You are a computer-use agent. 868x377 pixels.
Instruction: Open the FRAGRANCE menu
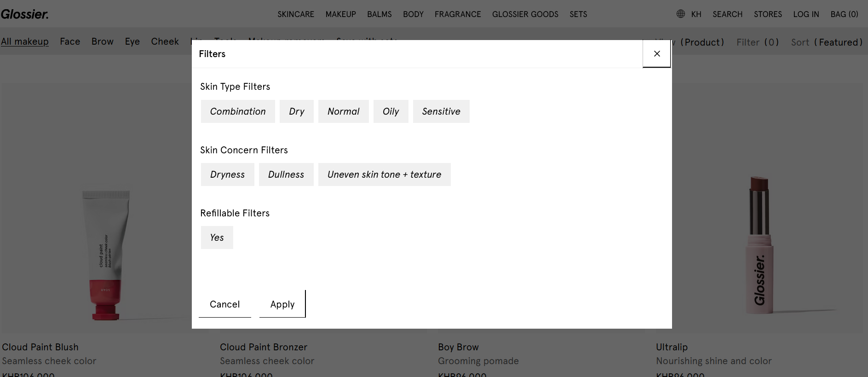[x=458, y=14]
